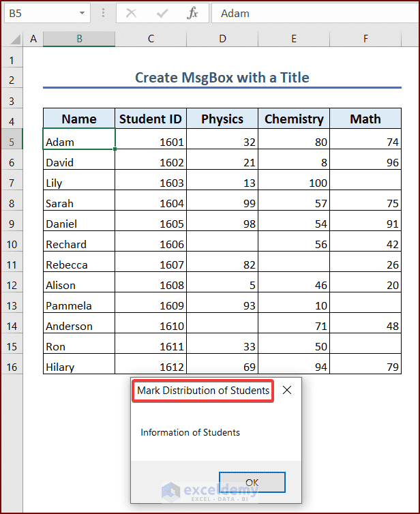
Task: Click 'Information of Students' message text
Action: tap(190, 432)
